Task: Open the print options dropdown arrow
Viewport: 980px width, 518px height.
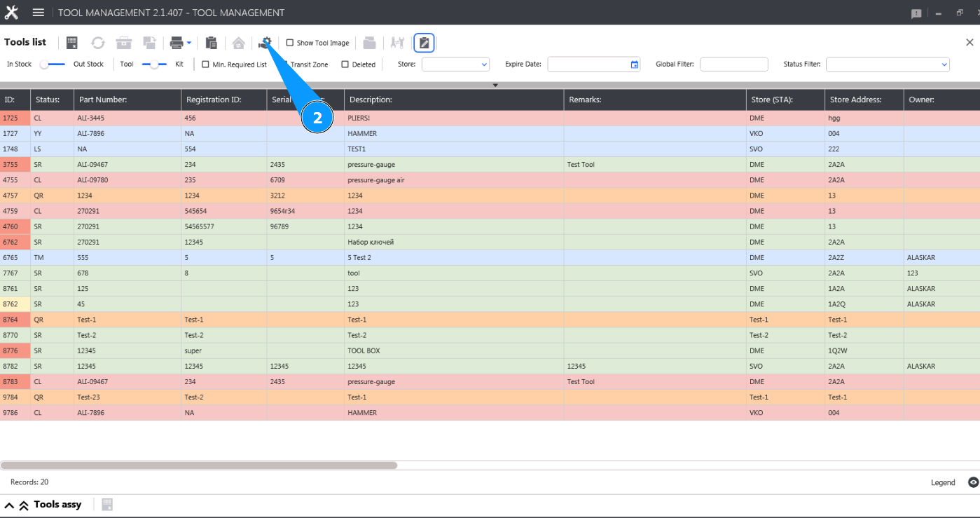Action: click(189, 43)
